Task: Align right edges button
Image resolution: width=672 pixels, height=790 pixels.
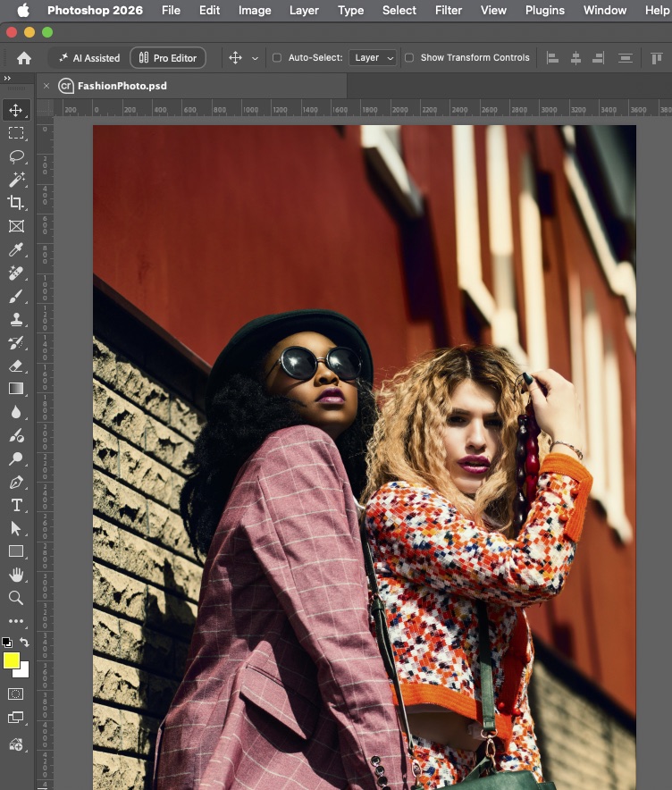Action: click(598, 58)
